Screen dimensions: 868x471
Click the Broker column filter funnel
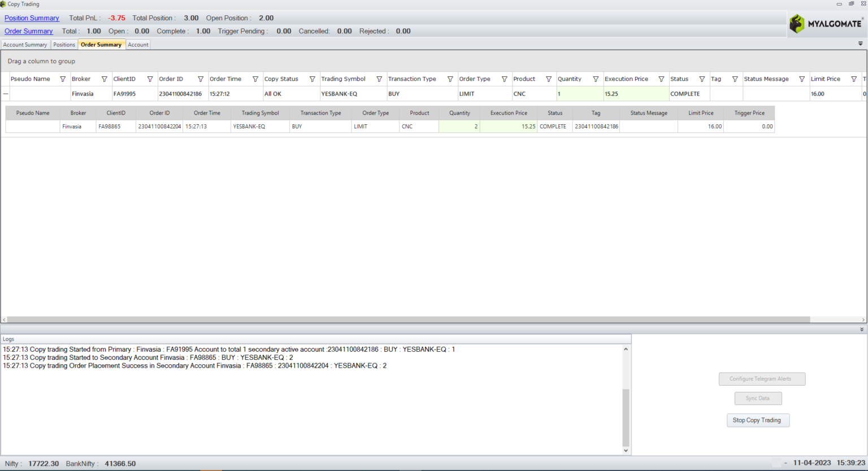click(x=105, y=79)
